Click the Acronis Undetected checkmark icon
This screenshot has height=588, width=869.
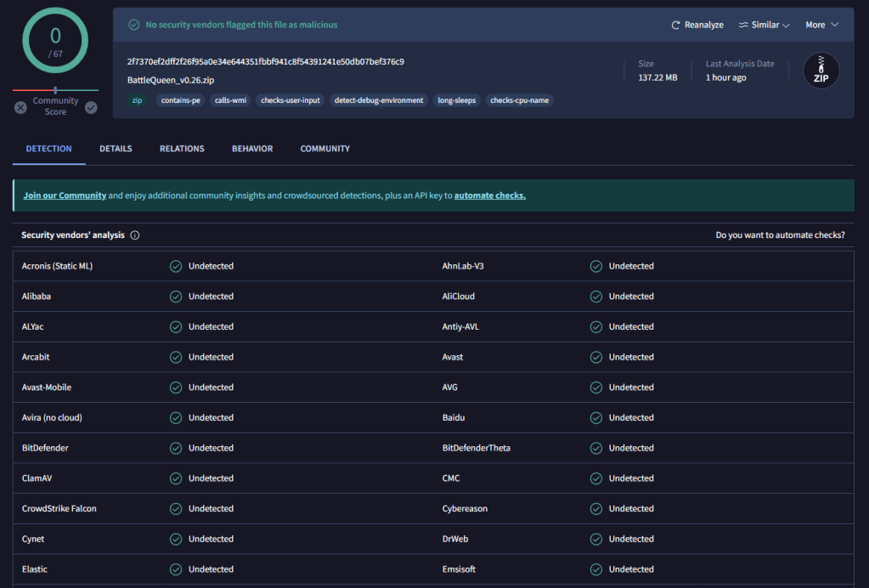[176, 266]
